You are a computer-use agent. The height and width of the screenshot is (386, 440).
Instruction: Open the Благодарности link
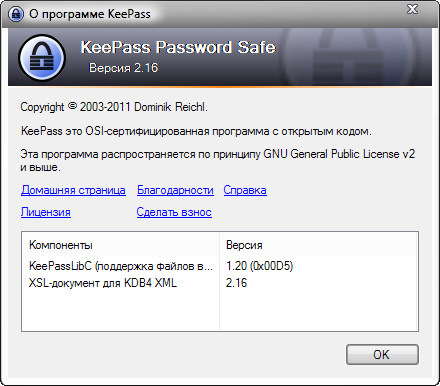175,190
